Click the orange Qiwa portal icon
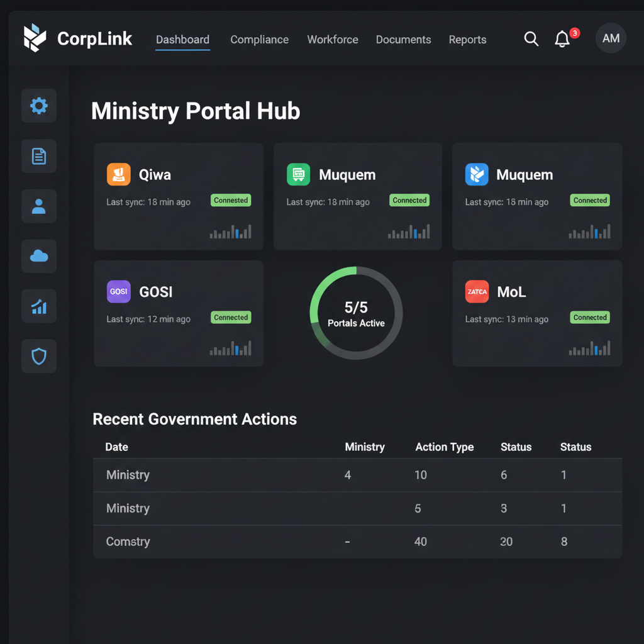The height and width of the screenshot is (644, 644). 119,174
